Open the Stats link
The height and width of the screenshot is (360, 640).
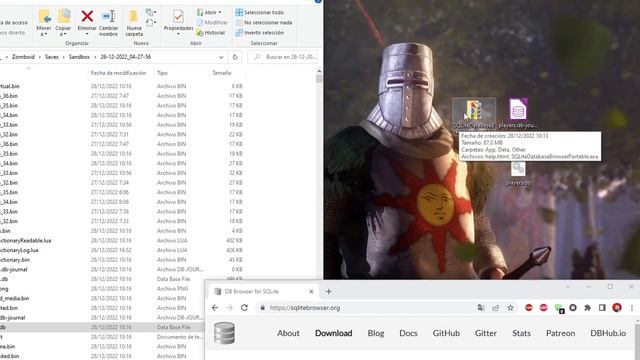(521, 333)
